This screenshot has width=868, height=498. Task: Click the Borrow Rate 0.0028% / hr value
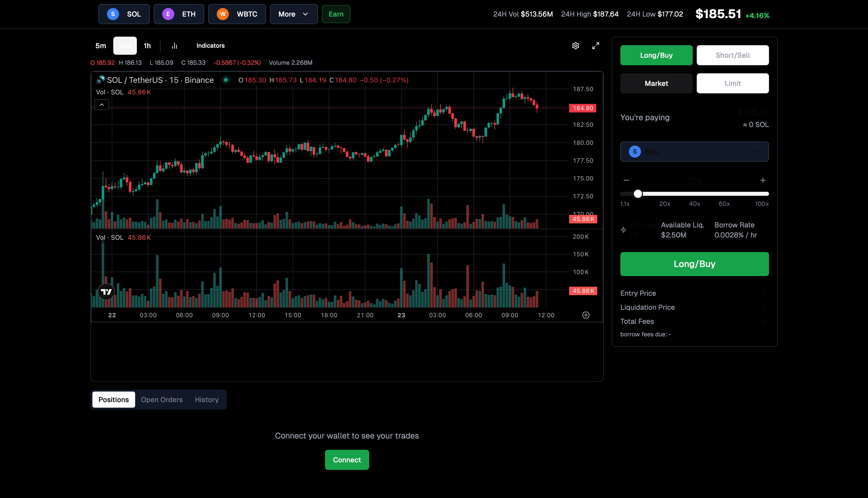(x=736, y=235)
